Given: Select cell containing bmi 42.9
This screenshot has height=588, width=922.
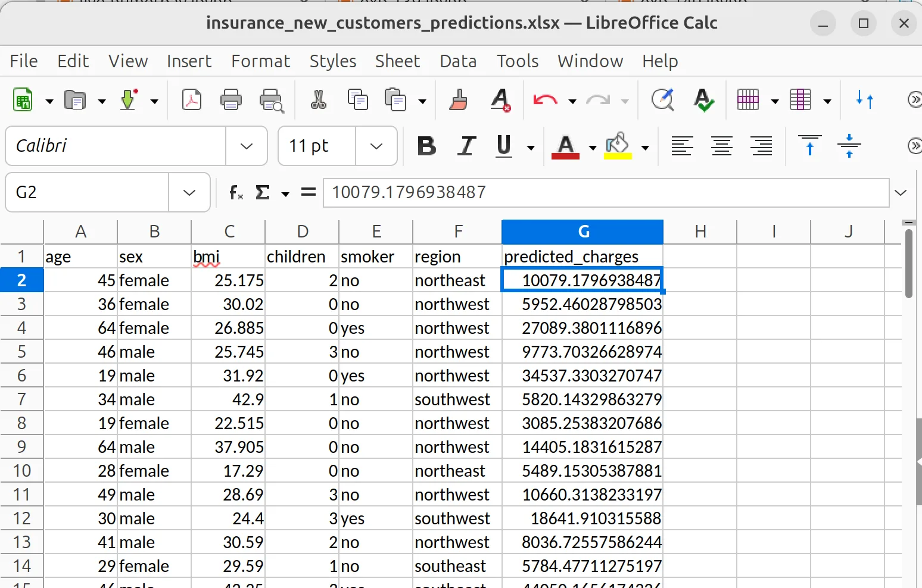Looking at the screenshot, I should point(228,399).
